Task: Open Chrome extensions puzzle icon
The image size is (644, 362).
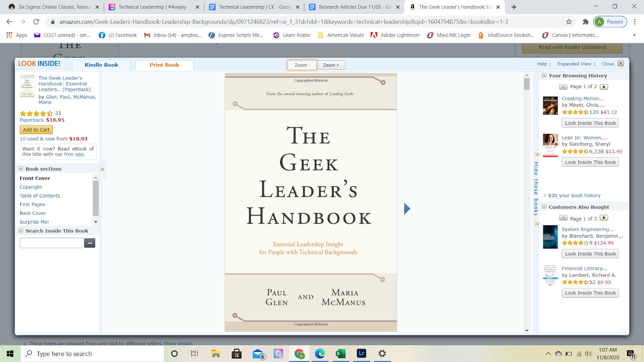Action: click(x=586, y=22)
